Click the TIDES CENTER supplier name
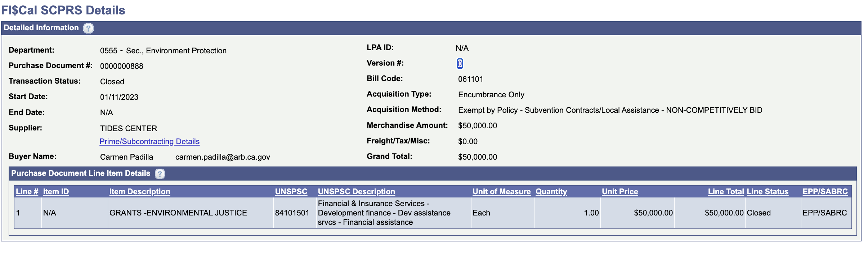The image size is (868, 258). click(129, 129)
